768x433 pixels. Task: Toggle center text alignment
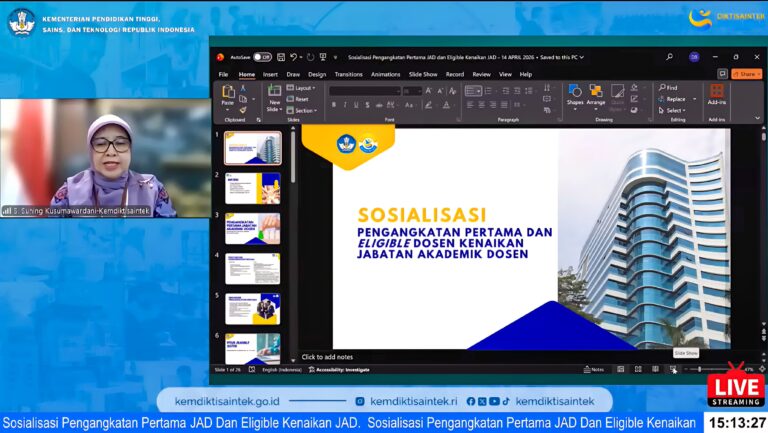(x=482, y=105)
